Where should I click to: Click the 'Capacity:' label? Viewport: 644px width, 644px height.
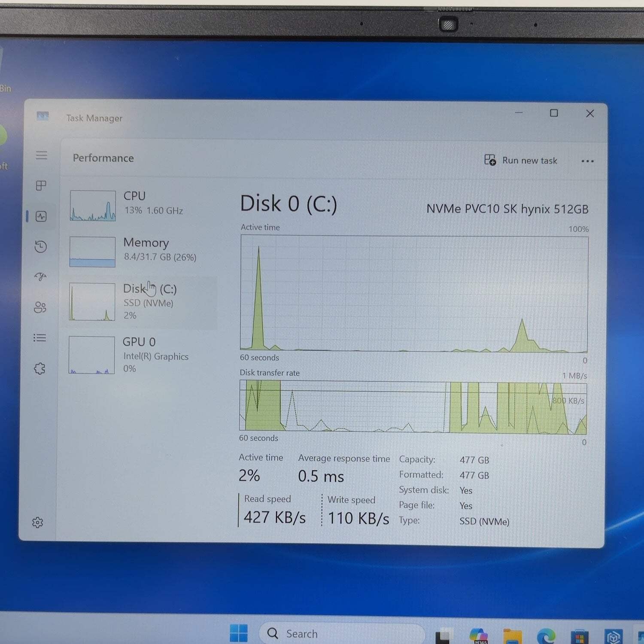tap(417, 459)
